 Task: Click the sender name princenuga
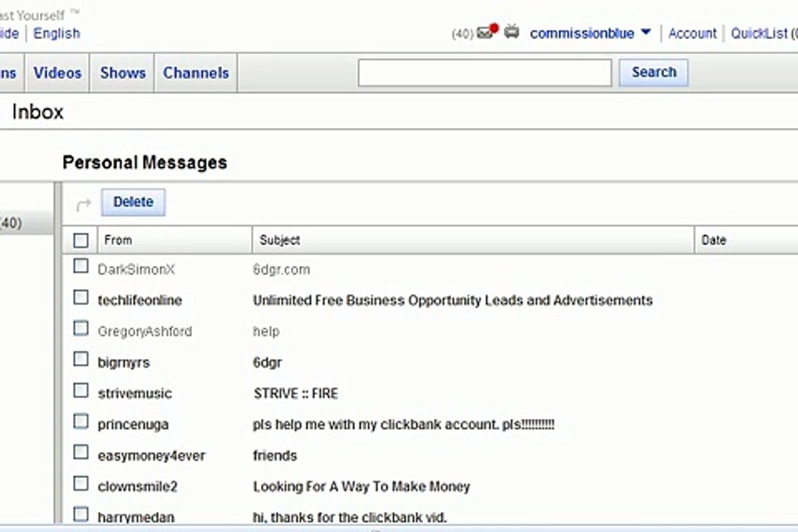pos(133,425)
